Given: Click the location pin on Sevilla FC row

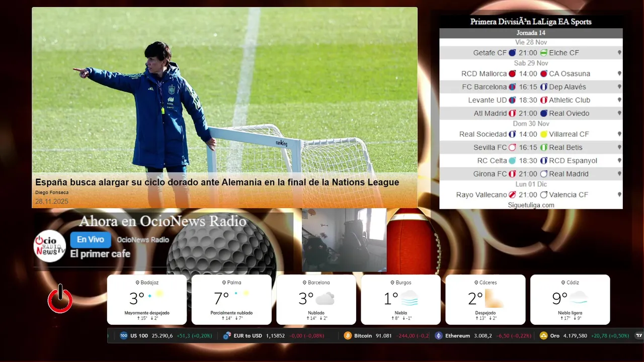Looking at the screenshot, I should click(619, 147).
